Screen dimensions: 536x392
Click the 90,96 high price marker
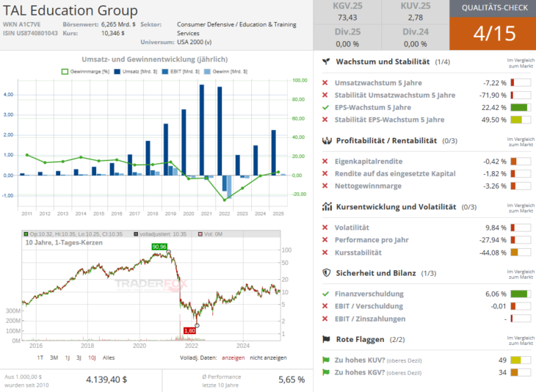pyautogui.click(x=159, y=247)
